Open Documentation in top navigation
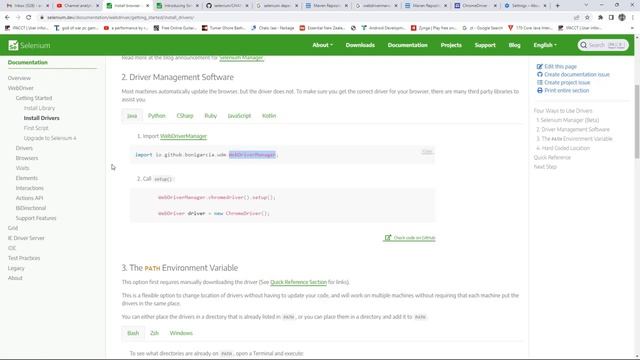 (407, 45)
